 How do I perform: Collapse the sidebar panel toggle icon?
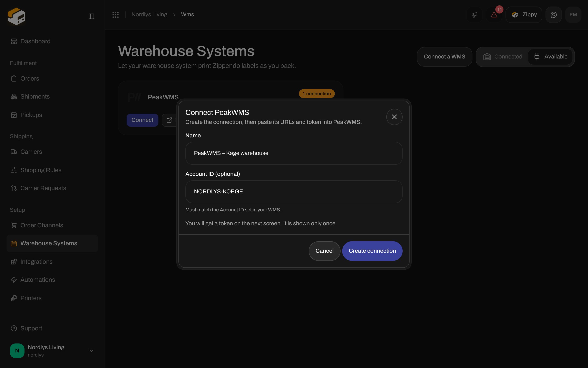91,16
